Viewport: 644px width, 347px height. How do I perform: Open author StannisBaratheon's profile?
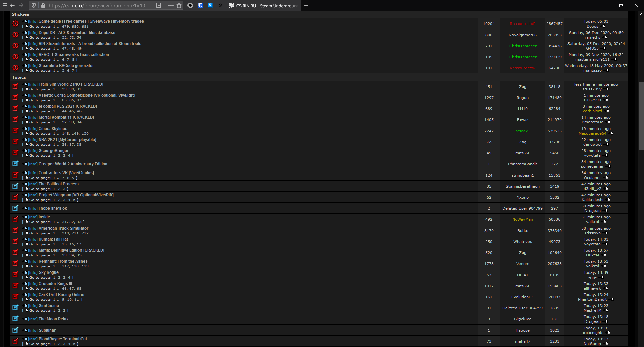coord(523,186)
